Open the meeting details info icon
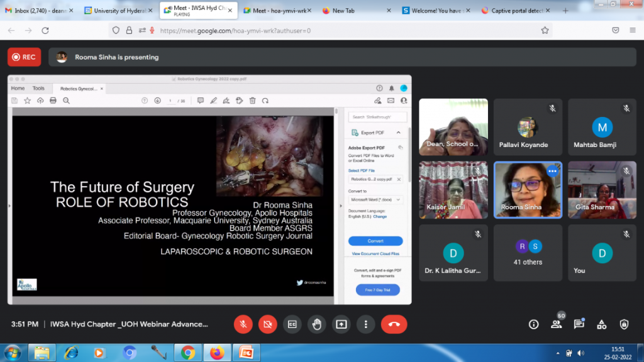644x362 pixels. (x=534, y=324)
